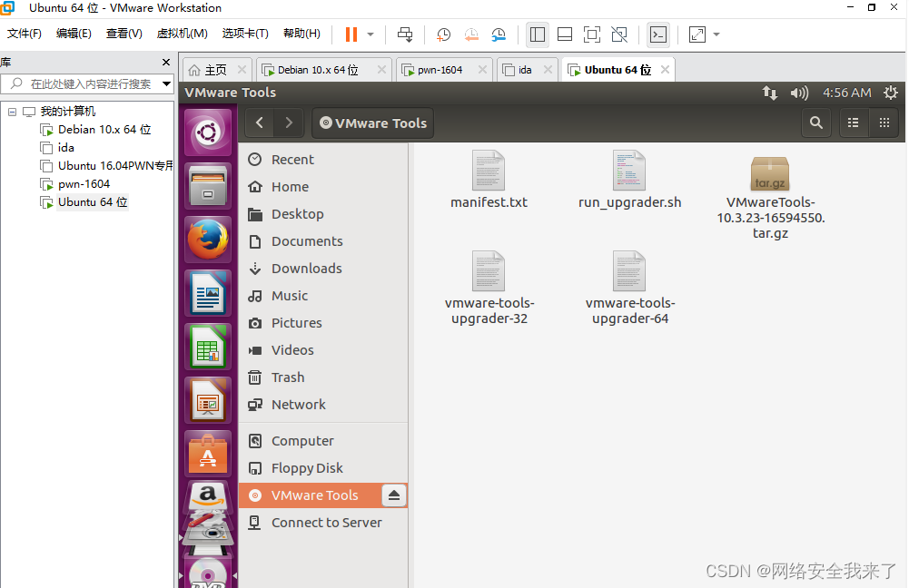
Task: Click the Downloads link in sidebar
Action: (308, 268)
